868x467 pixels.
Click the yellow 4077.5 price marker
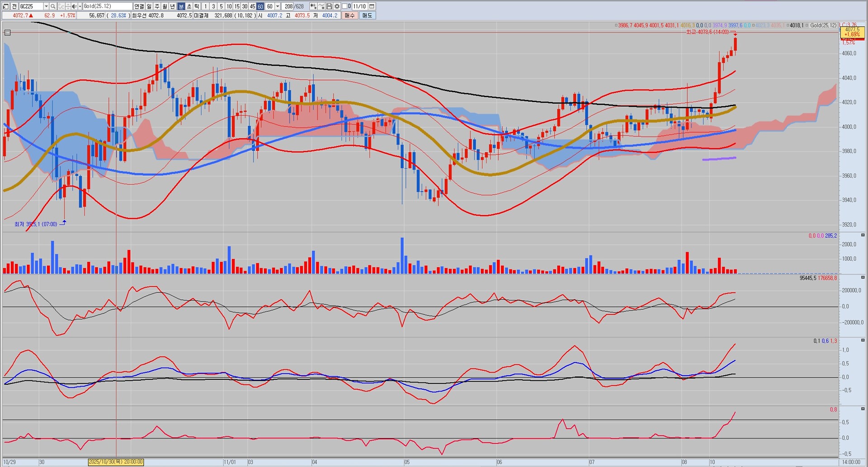[x=852, y=32]
